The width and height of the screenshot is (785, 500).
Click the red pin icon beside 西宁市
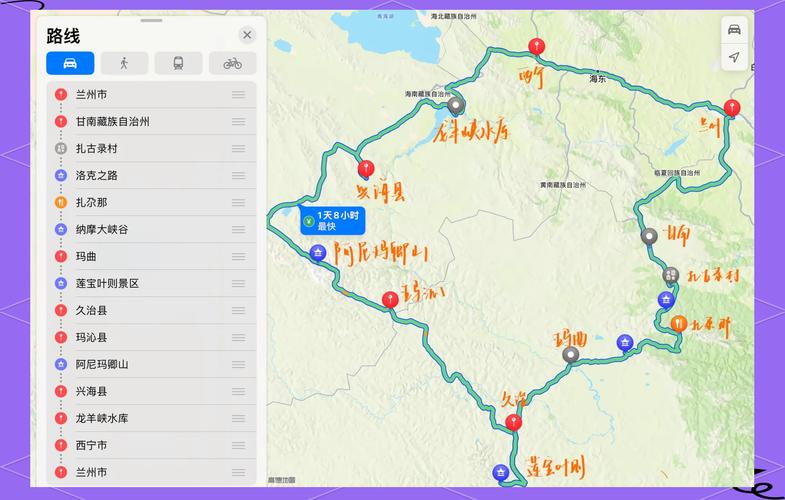(61, 445)
